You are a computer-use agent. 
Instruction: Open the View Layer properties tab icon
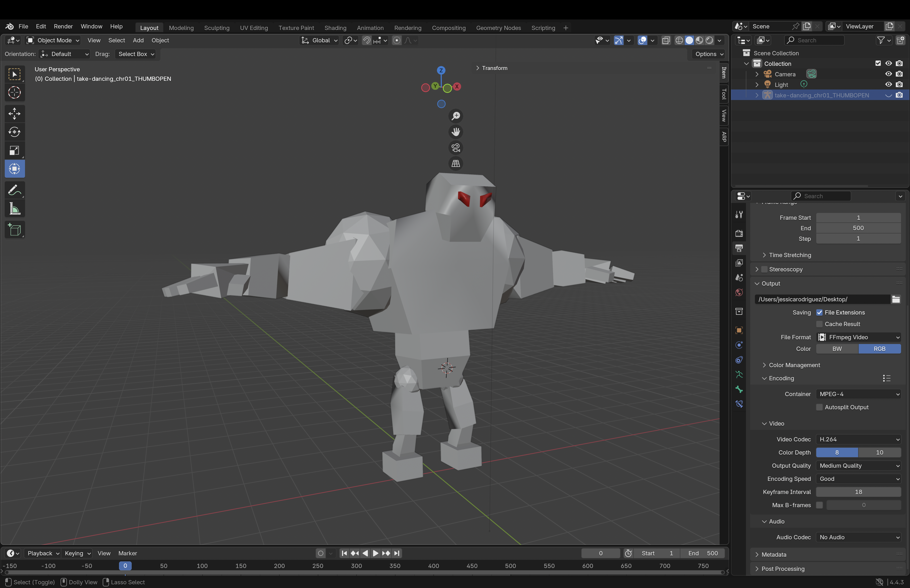[x=739, y=263]
